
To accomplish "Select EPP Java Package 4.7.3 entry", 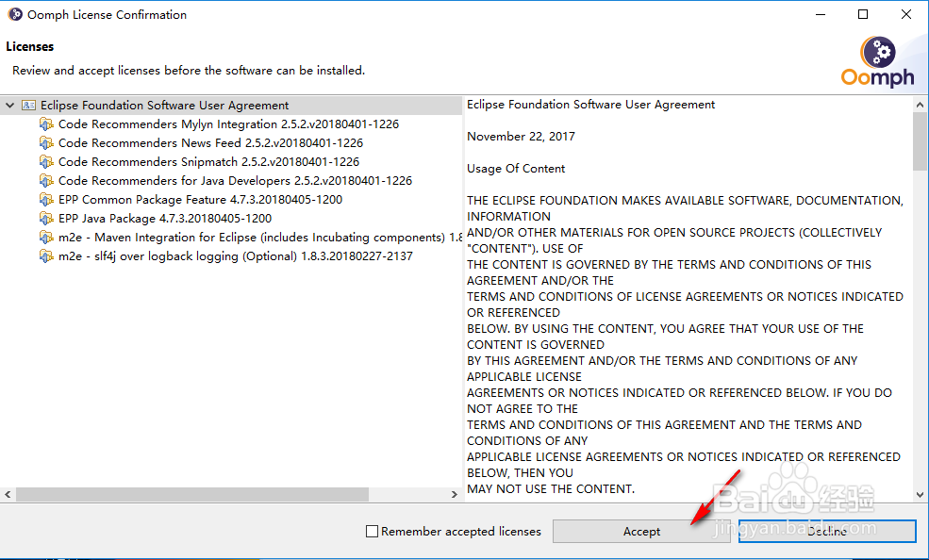I will click(x=165, y=219).
